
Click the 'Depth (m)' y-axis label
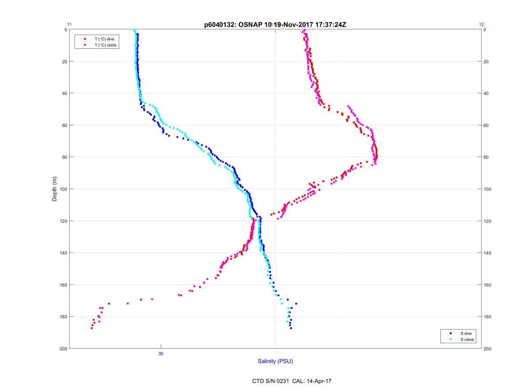pos(55,189)
